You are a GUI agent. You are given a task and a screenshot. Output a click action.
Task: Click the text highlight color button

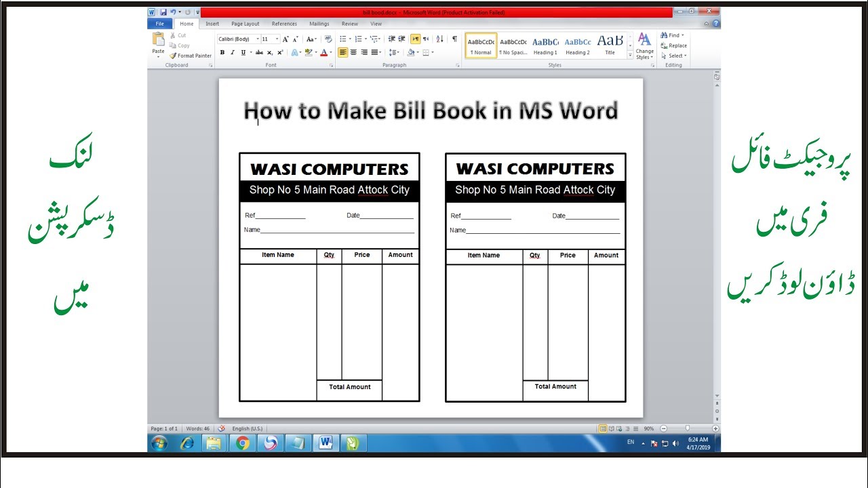tap(308, 52)
